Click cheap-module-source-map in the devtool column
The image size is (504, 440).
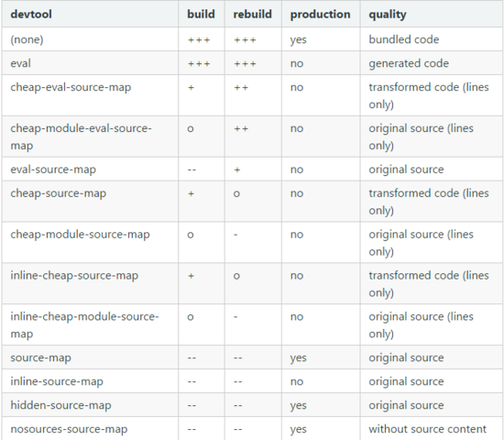[80, 235]
